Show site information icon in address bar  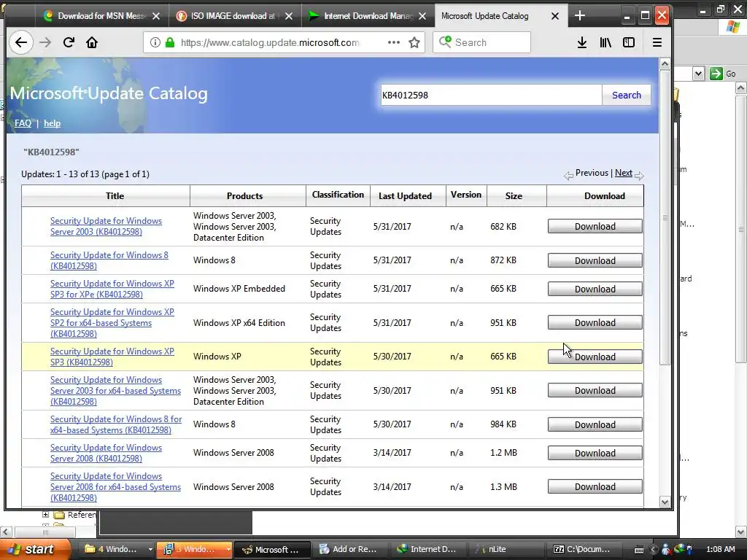155,42
